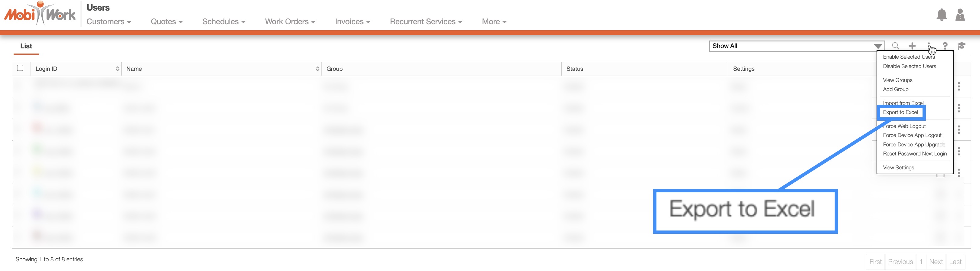Click the search magnifier icon
The height and width of the screenshot is (271, 980).
896,46
